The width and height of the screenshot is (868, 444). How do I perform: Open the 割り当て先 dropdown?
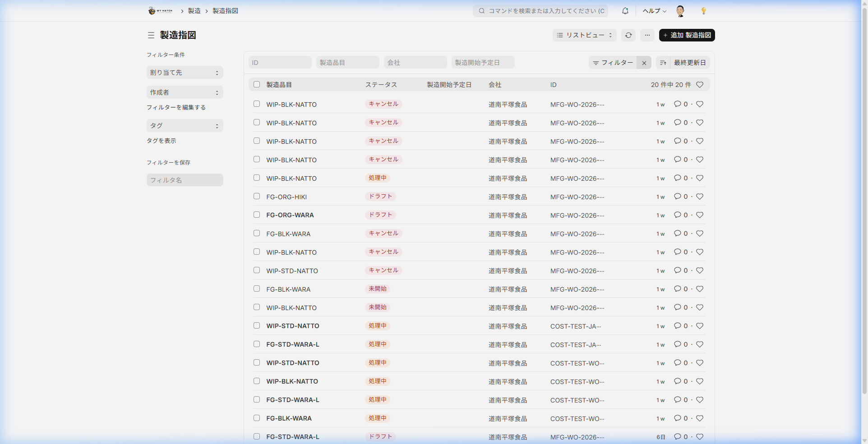[185, 73]
